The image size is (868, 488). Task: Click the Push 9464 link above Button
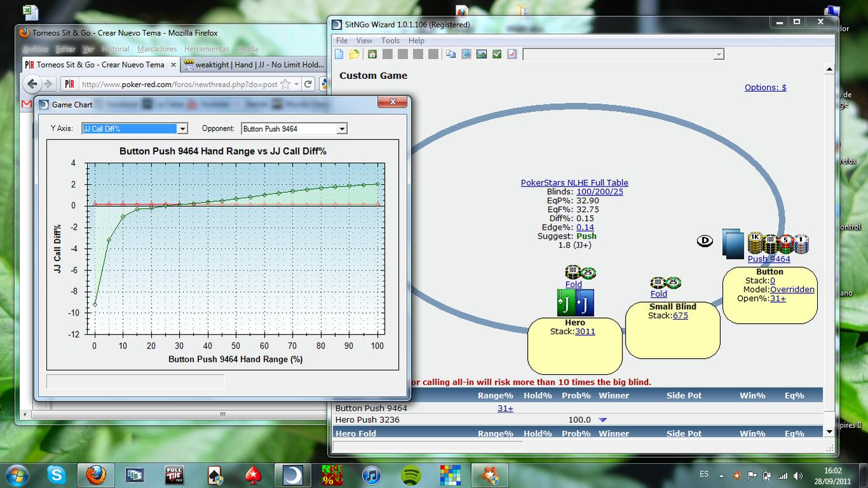coord(769,259)
